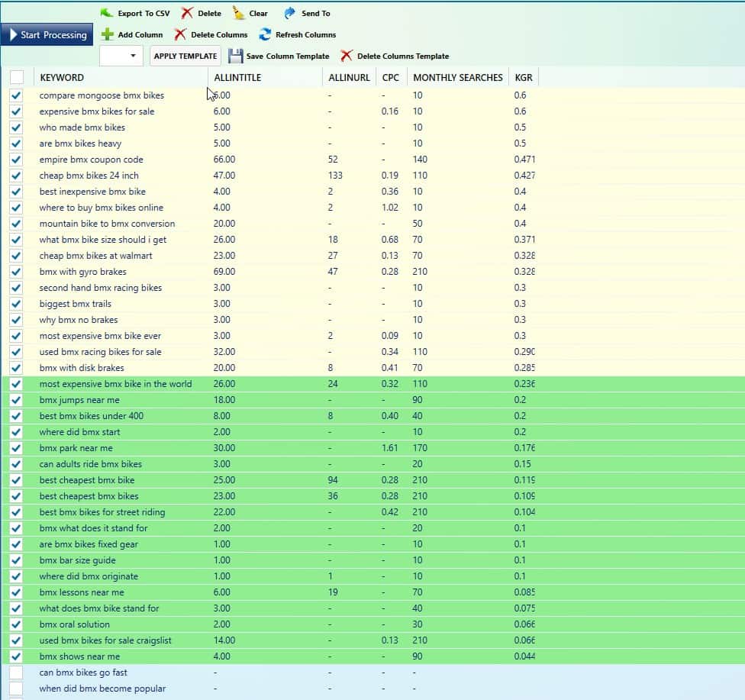
Task: Select the keyword 'best bmx bikes under 400'
Action: 92,416
